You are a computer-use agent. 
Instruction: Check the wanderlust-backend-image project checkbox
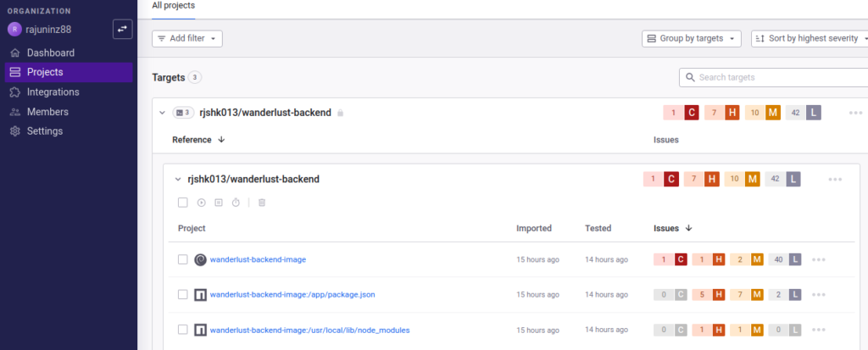click(183, 259)
